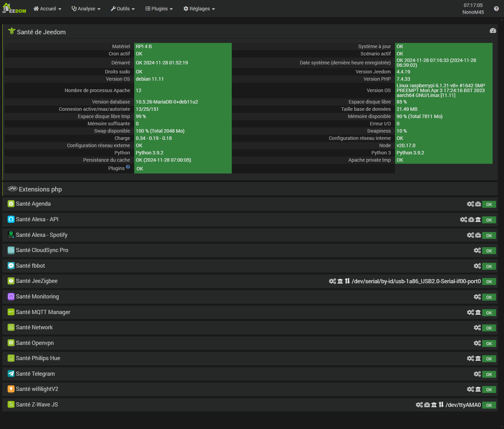This screenshot has height=429, width=504.
Task: Click the gears icon on Santé Agenda row
Action: (470, 204)
